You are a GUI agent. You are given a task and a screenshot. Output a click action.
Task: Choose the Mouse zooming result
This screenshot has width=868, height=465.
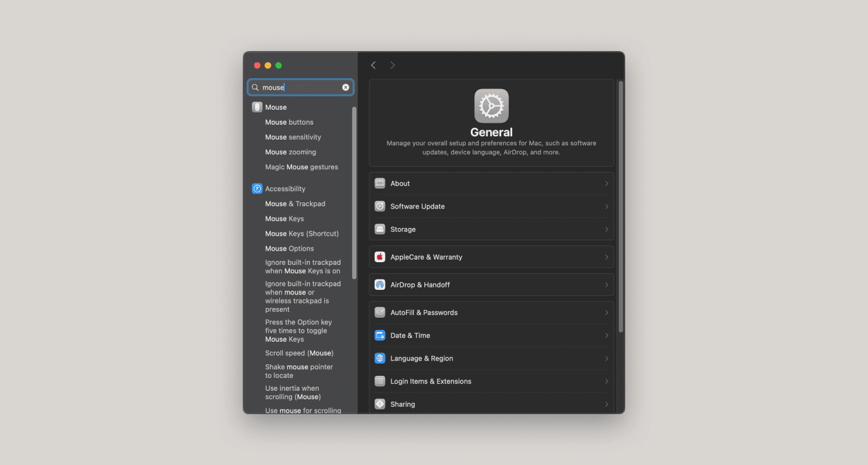pos(291,152)
